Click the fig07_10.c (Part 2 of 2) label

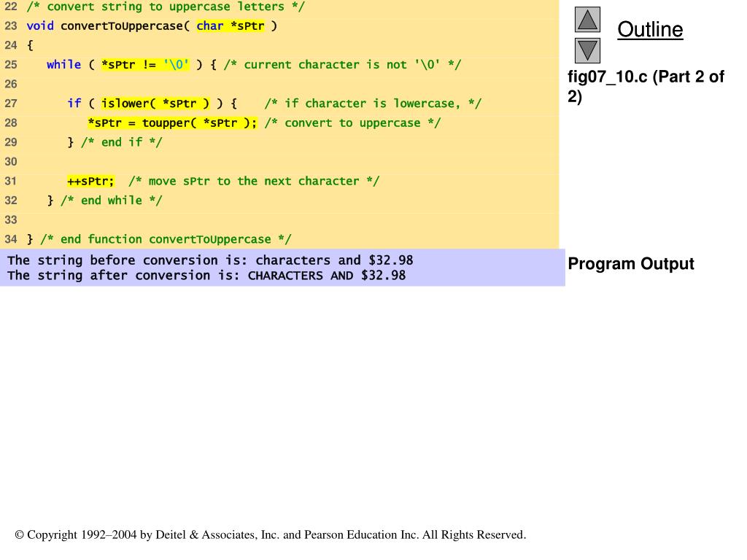[646, 86]
